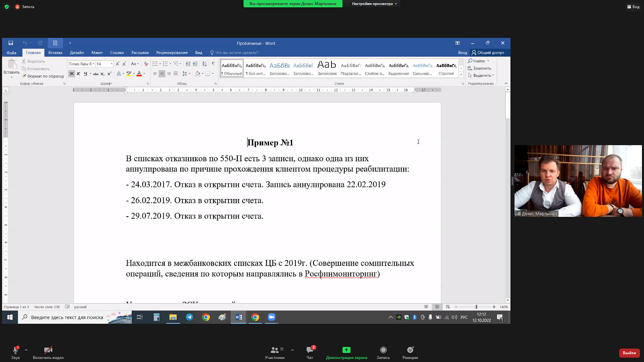Click the zoom in plus button

(494, 307)
